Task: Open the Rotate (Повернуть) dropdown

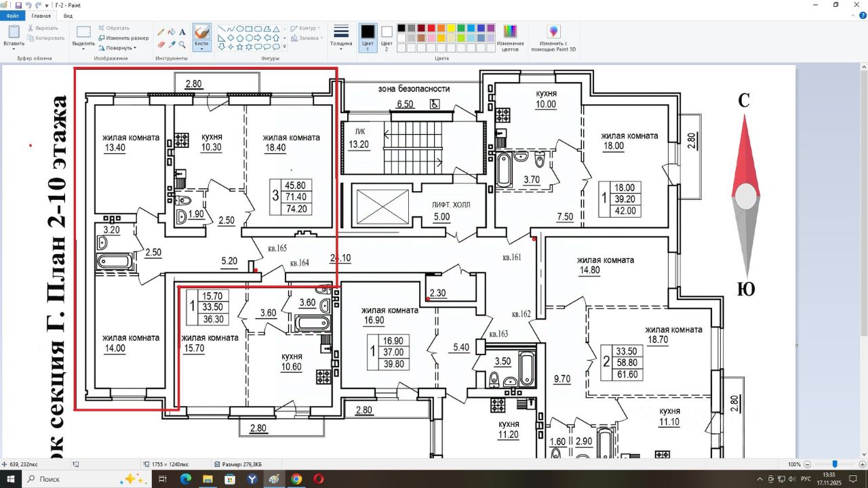Action: click(117, 47)
